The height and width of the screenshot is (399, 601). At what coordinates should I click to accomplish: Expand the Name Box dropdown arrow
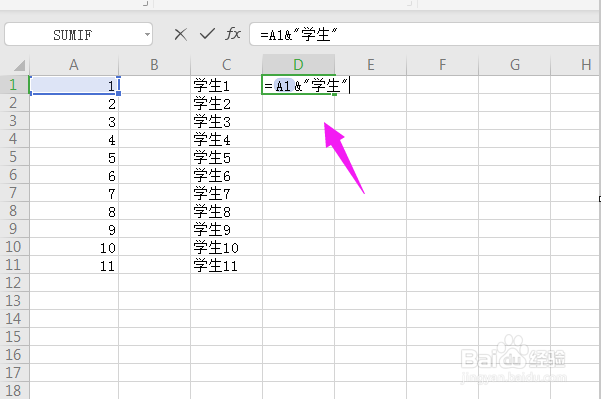(x=147, y=34)
